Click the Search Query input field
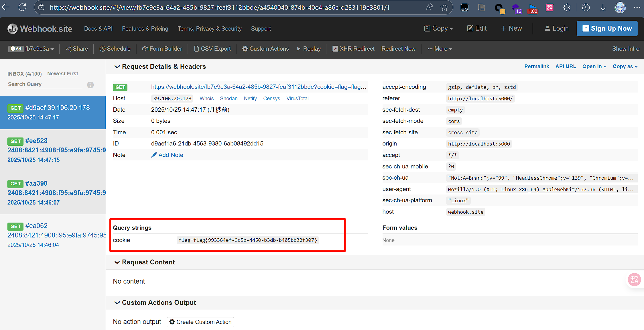The image size is (644, 330). [x=44, y=84]
